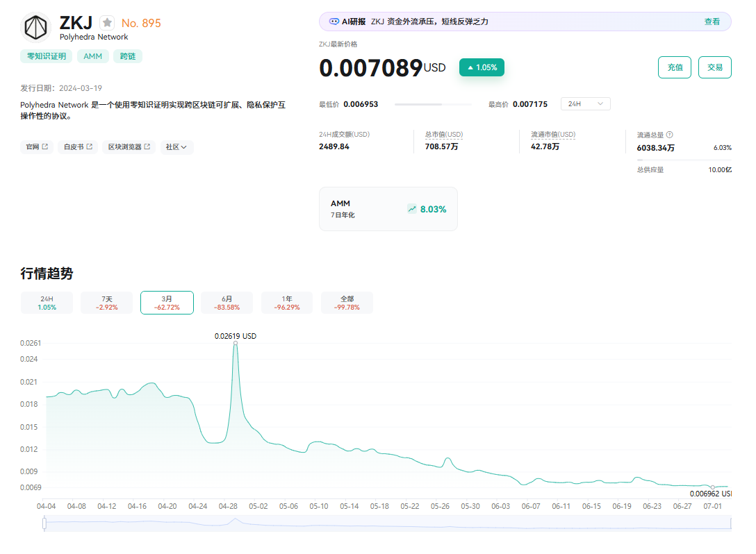Click the 流通市值(USD) label

click(553, 135)
